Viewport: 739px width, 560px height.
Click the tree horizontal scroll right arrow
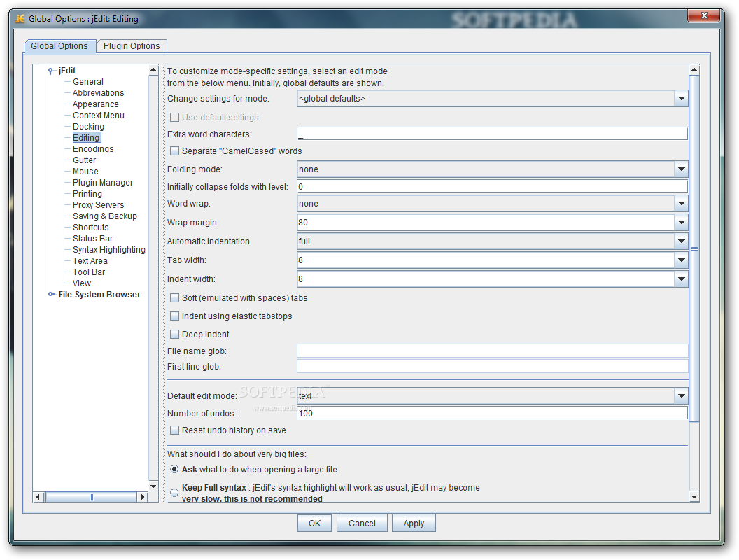pyautogui.click(x=143, y=497)
